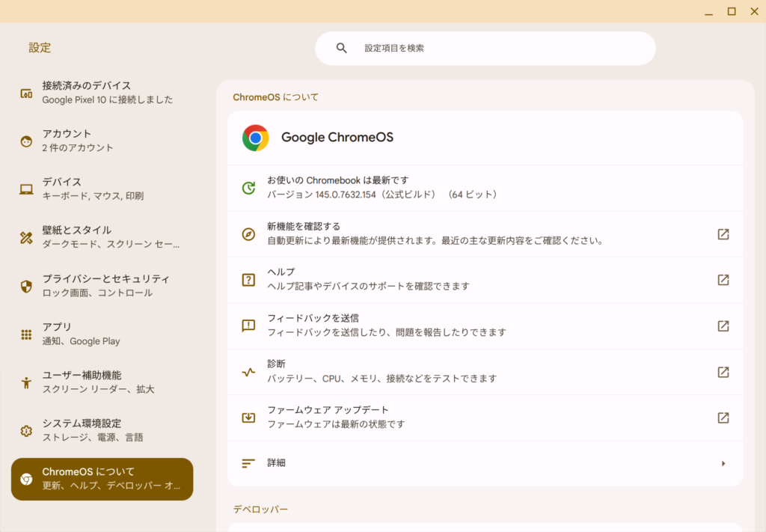Click external link icon for フィードバックを送信
The image size is (766, 532).
pos(723,326)
